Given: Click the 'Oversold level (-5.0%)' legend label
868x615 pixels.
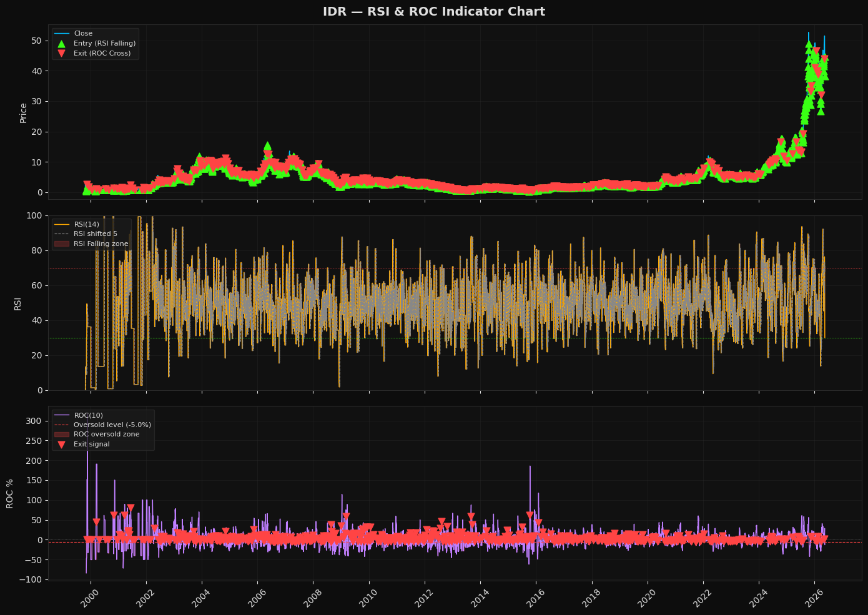Looking at the screenshot, I should tap(112, 425).
